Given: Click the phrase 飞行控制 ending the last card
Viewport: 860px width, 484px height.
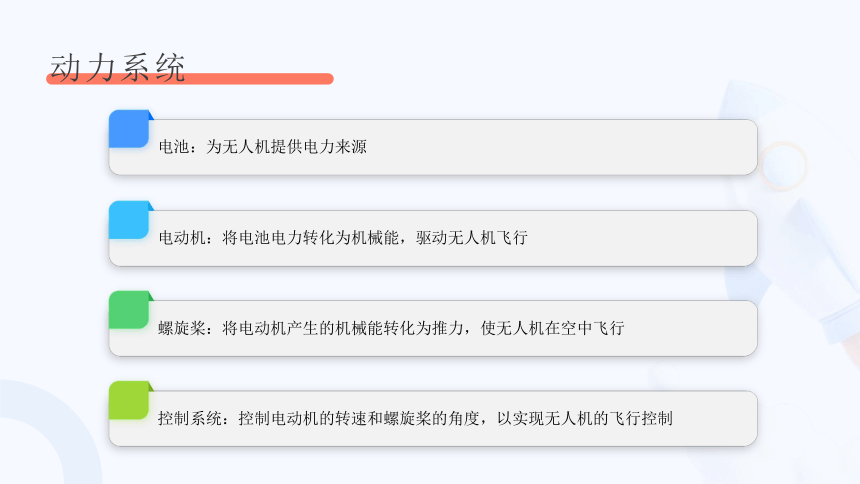Looking at the screenshot, I should 641,419.
